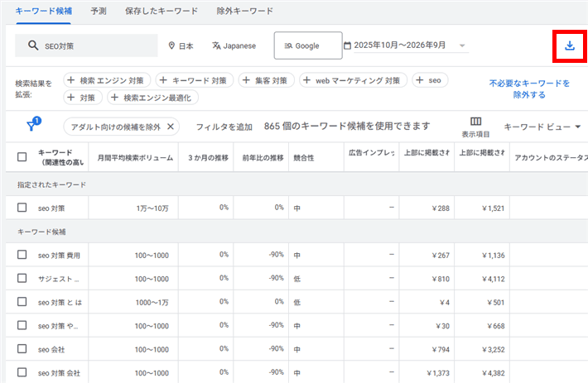Sort by 競合性 column header
588x383 pixels.
(304, 158)
